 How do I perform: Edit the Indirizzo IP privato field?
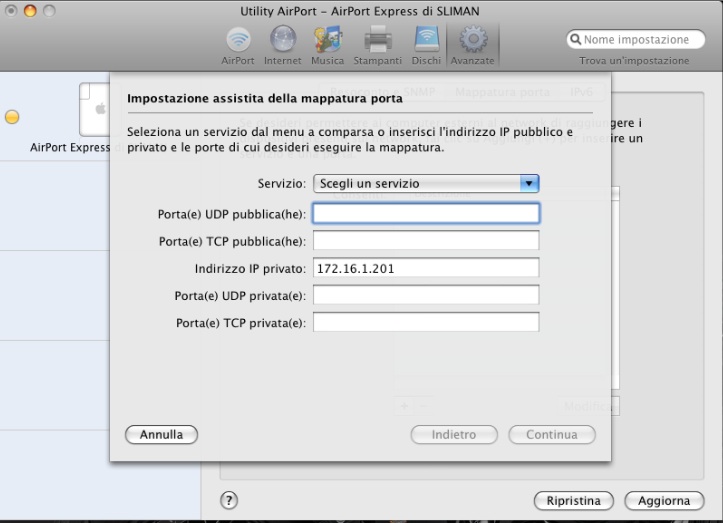tap(426, 268)
